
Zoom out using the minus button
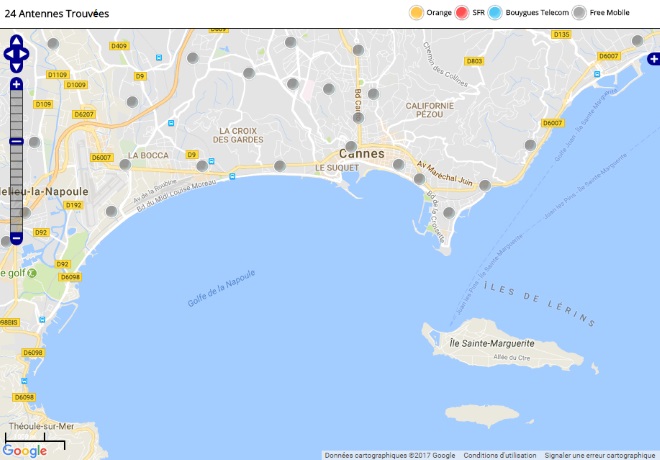click(16, 239)
